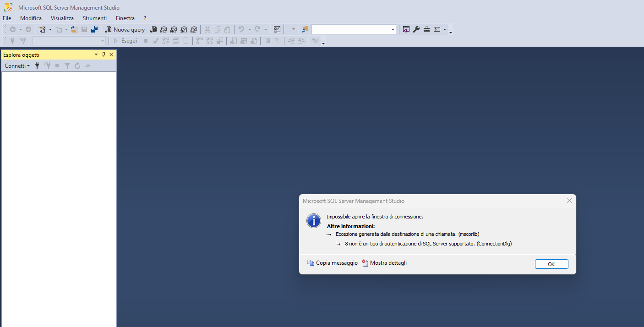
Task: Click the Connect plug icon in SQL toolbar
Action: pyautogui.click(x=12, y=41)
